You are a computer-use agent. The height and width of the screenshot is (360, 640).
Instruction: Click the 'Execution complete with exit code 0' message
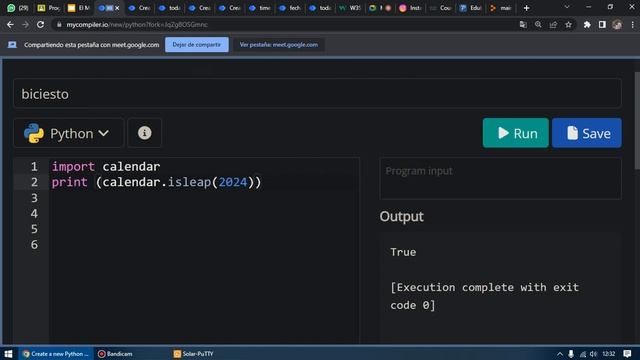tap(484, 296)
